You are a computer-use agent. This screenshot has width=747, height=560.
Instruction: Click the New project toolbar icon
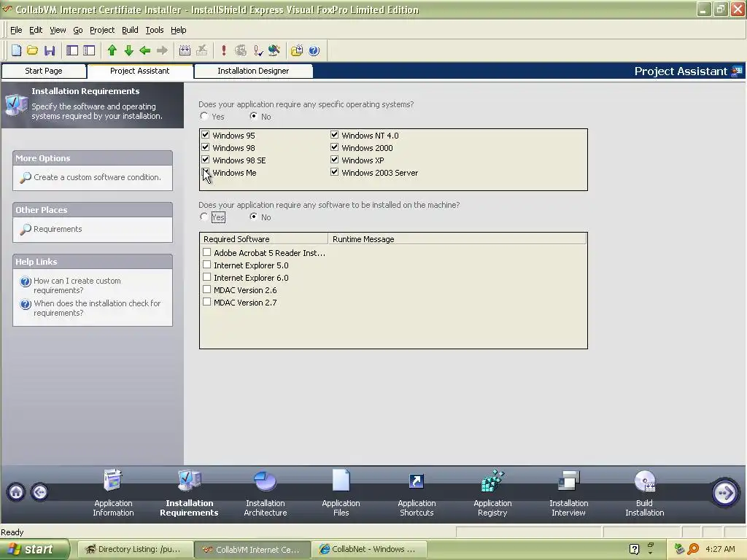pyautogui.click(x=16, y=50)
